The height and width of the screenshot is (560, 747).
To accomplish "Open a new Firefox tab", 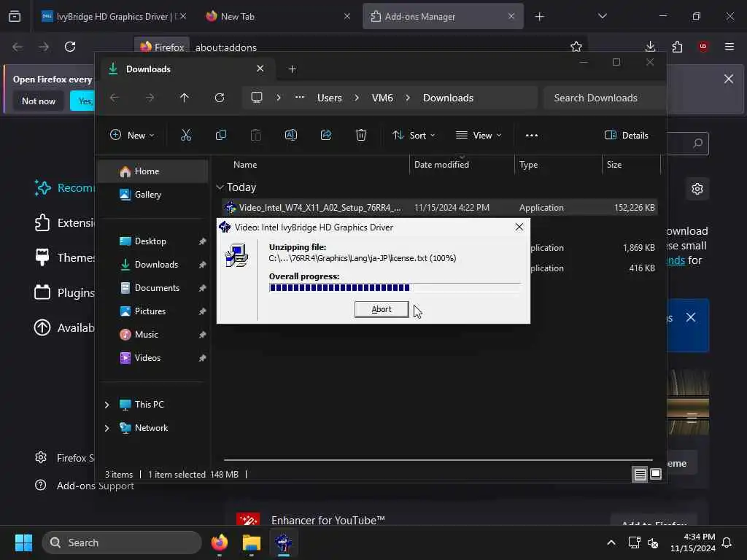I will 539,17.
